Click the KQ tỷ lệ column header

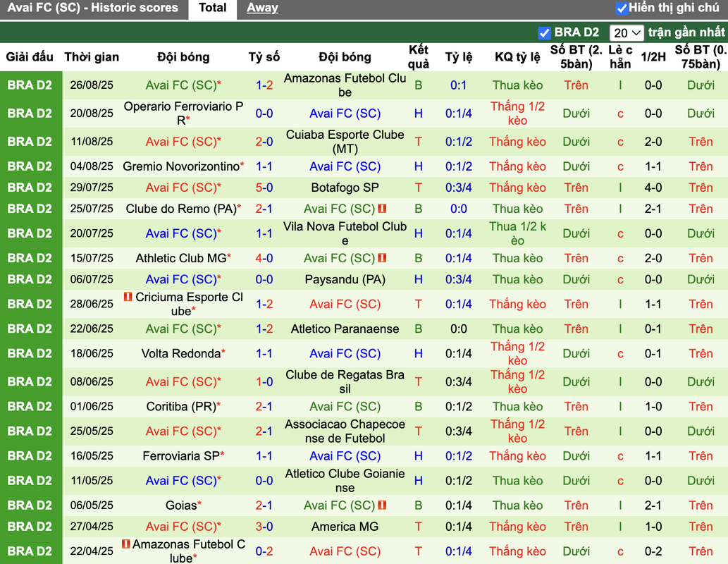click(517, 56)
